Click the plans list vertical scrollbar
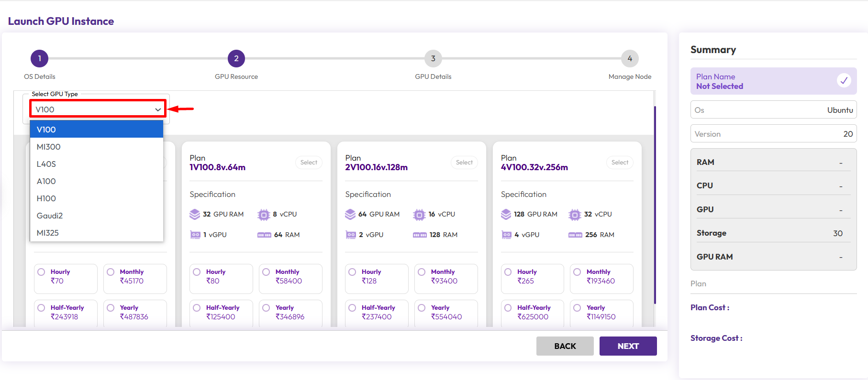The width and height of the screenshot is (868, 380). (655, 206)
